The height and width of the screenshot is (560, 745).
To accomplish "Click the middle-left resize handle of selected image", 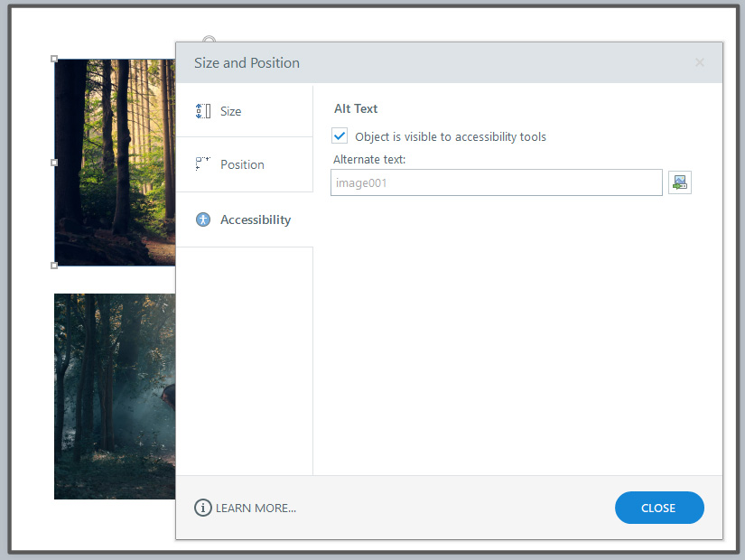I will tap(54, 163).
